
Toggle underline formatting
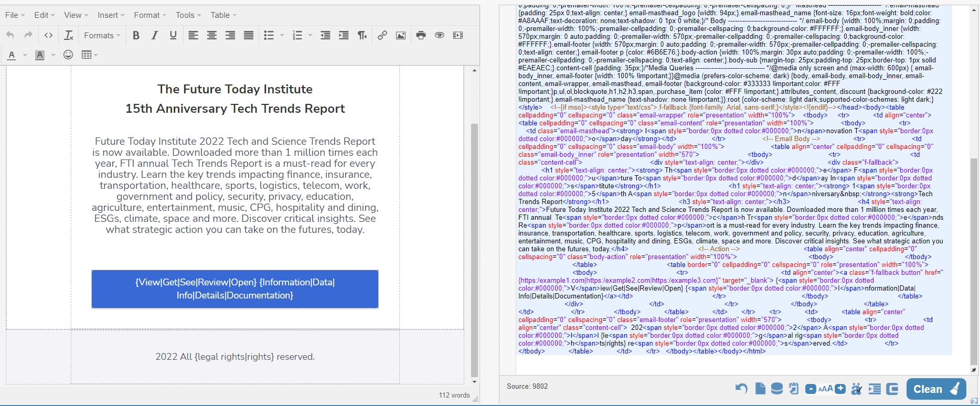coord(173,35)
